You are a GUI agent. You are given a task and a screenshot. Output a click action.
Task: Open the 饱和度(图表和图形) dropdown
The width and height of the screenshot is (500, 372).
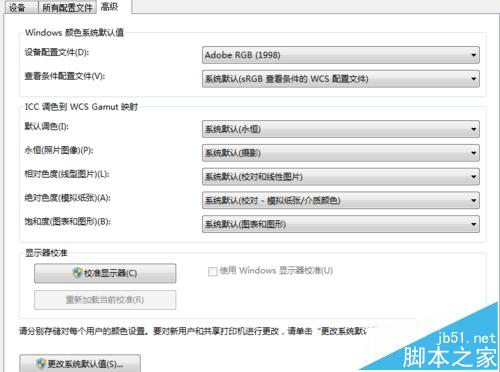point(341,224)
